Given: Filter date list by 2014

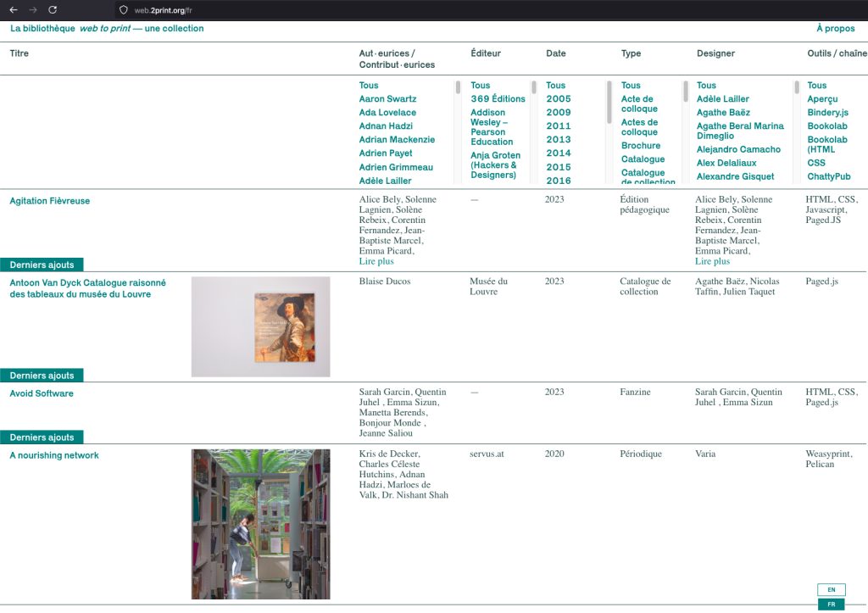Looking at the screenshot, I should coord(559,153).
